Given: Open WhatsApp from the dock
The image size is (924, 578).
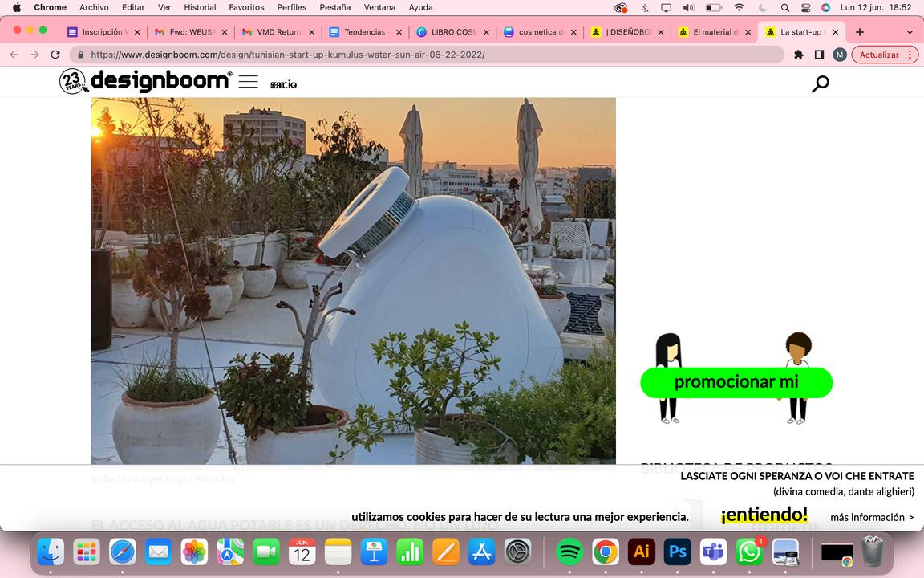Looking at the screenshot, I should coord(749,552).
